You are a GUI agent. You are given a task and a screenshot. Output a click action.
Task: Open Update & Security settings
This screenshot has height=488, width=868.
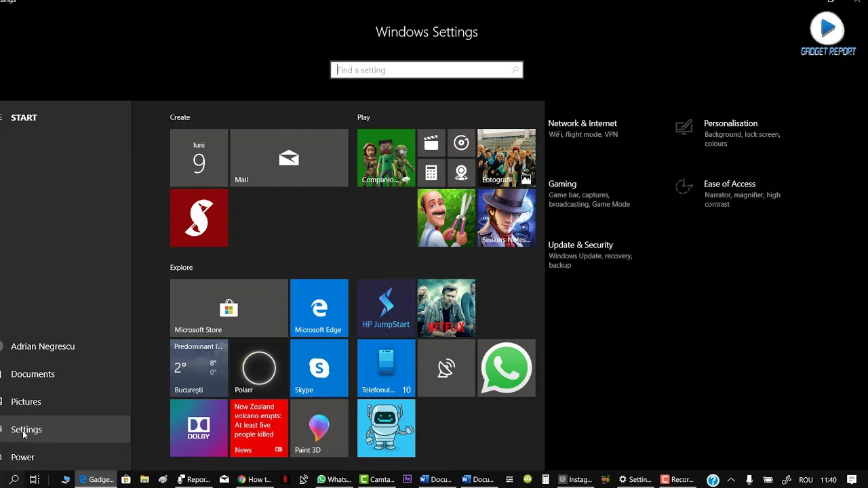point(590,255)
